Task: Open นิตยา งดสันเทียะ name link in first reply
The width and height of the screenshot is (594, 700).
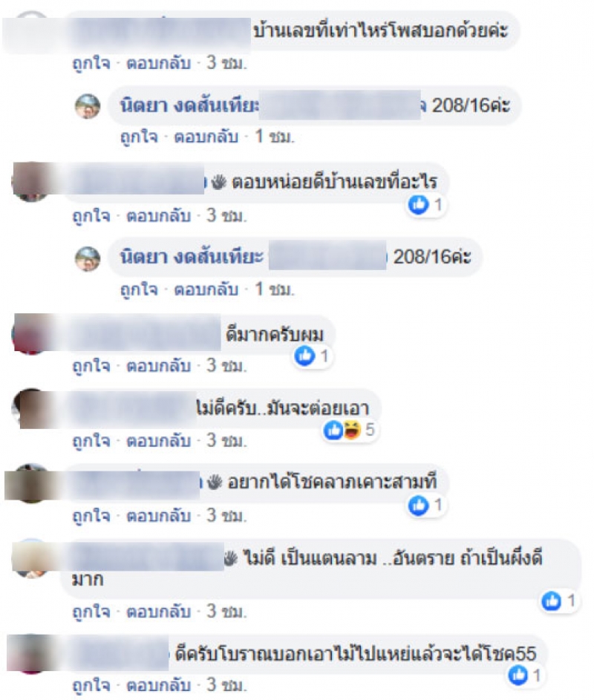Action: tap(189, 106)
